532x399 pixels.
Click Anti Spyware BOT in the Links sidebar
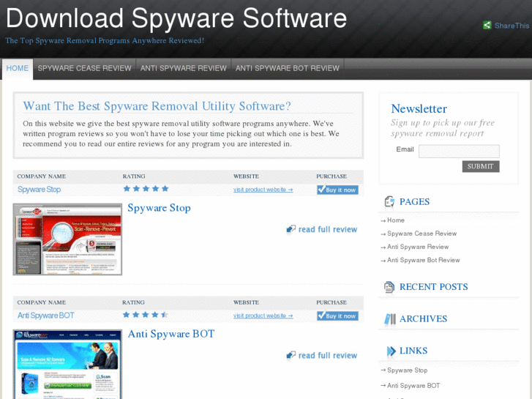413,385
